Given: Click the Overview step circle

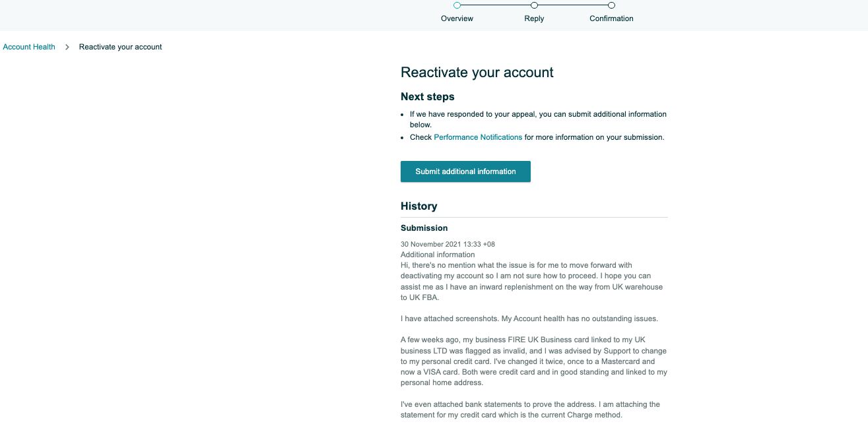Looking at the screenshot, I should coord(457,5).
